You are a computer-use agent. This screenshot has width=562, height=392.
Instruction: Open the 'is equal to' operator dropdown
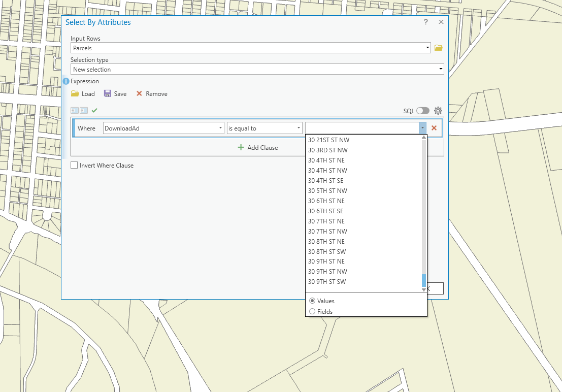point(297,128)
